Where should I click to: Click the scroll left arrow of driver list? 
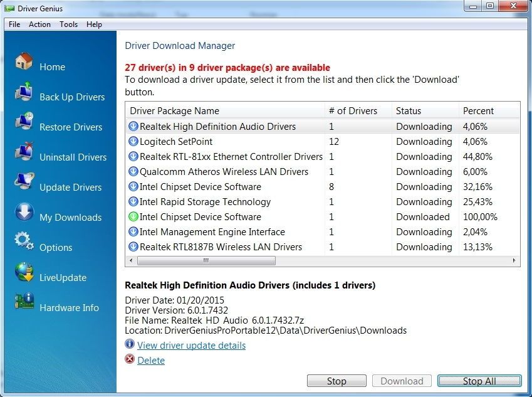tap(132, 260)
